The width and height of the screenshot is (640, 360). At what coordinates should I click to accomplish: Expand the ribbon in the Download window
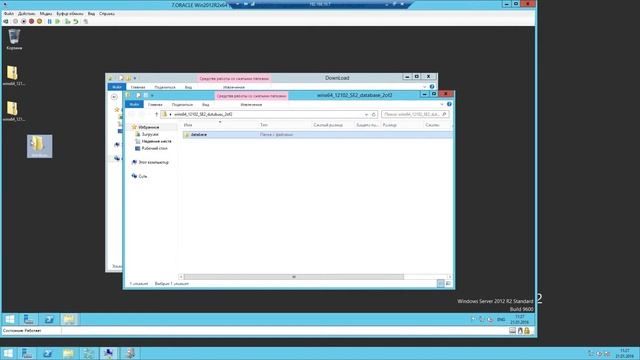click(x=425, y=87)
